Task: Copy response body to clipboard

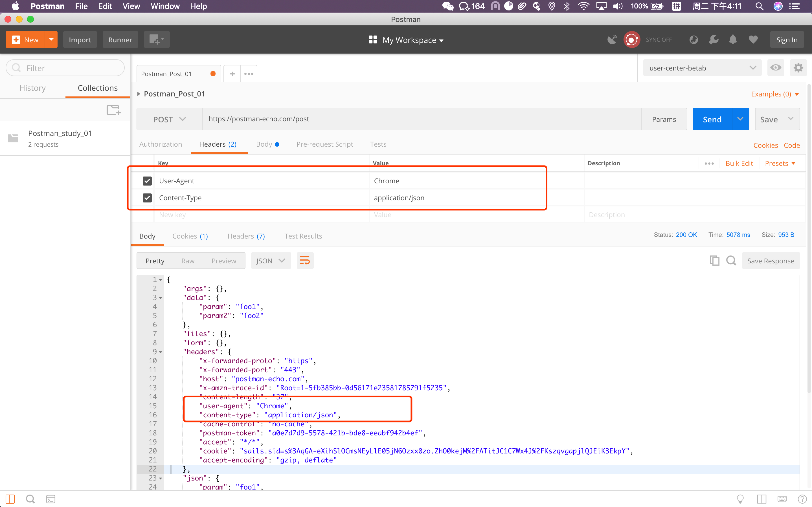Action: 714,261
